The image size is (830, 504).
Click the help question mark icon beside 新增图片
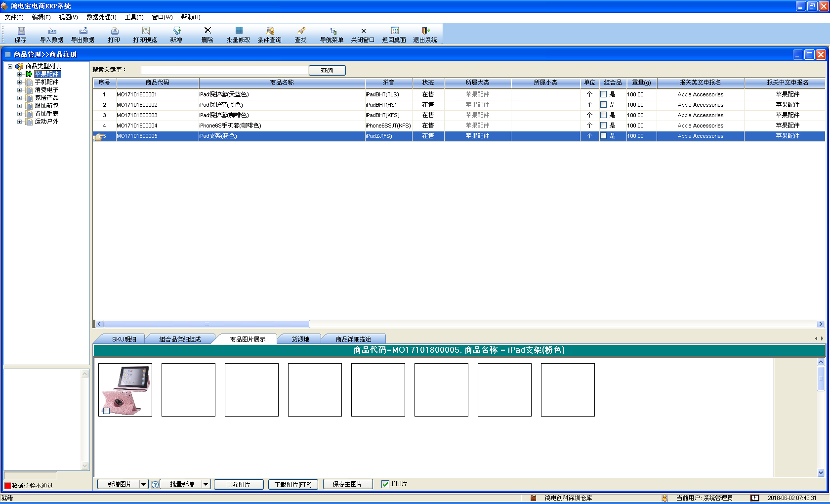(155, 485)
